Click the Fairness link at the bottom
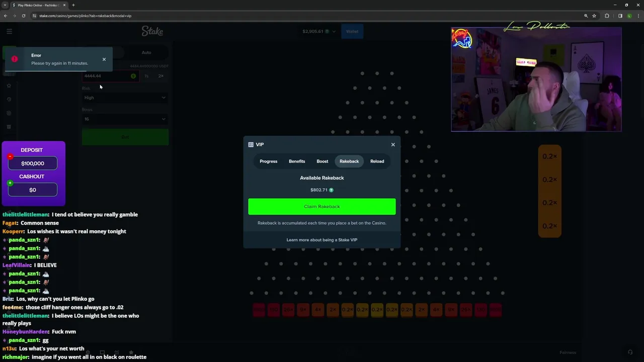This screenshot has height=362, width=644. pos(568,352)
